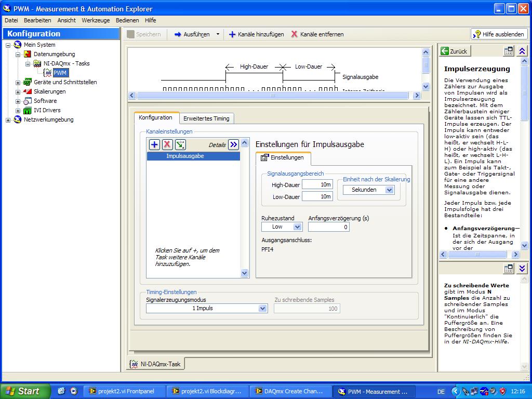This screenshot has width=532, height=399.
Task: Click the Ausführen run button
Action: [192, 34]
